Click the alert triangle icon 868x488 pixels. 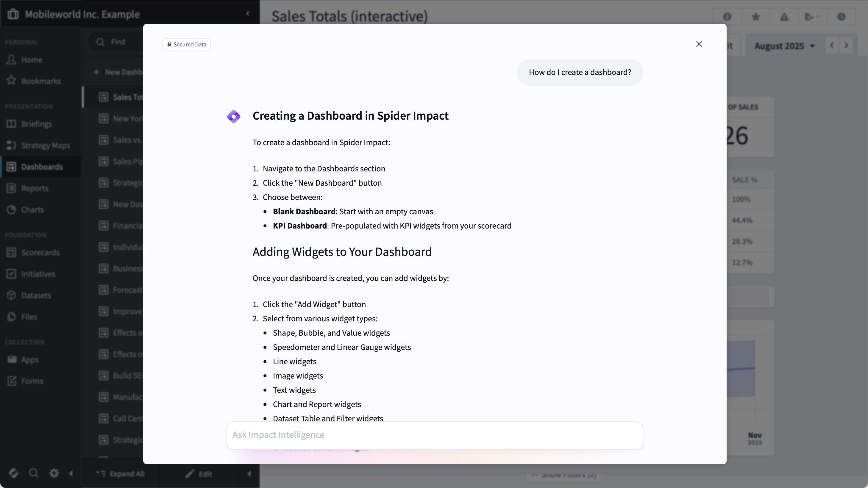(x=784, y=16)
